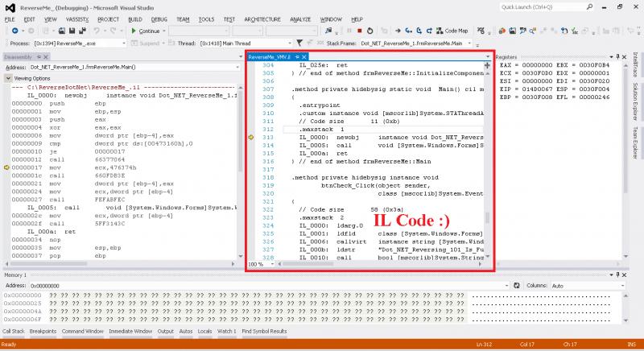Click the Visual Studio logo icon
This screenshot has height=351, width=644.
click(x=10, y=7)
